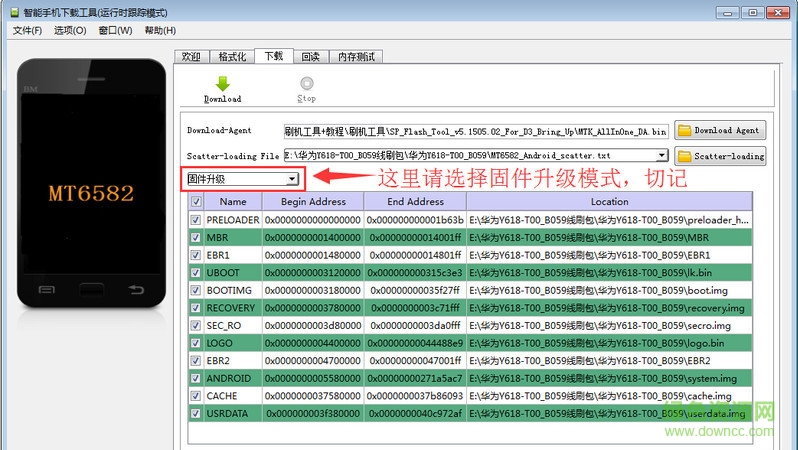Open the 固件升级 mode dropdown
This screenshot has width=798, height=450.
291,180
